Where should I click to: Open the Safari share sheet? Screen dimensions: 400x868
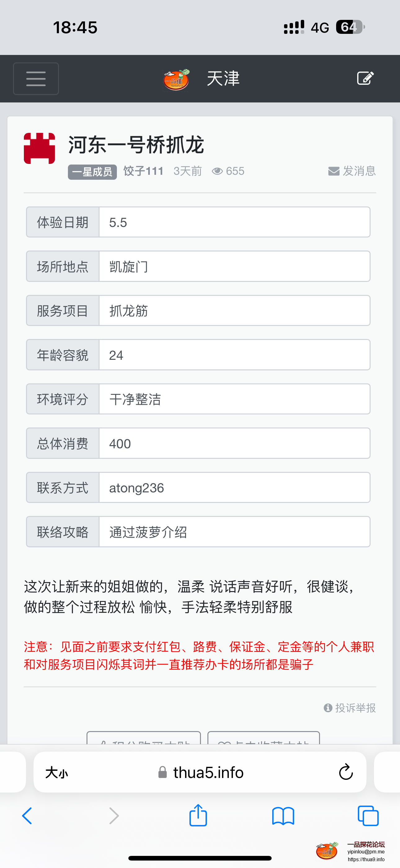(x=198, y=816)
